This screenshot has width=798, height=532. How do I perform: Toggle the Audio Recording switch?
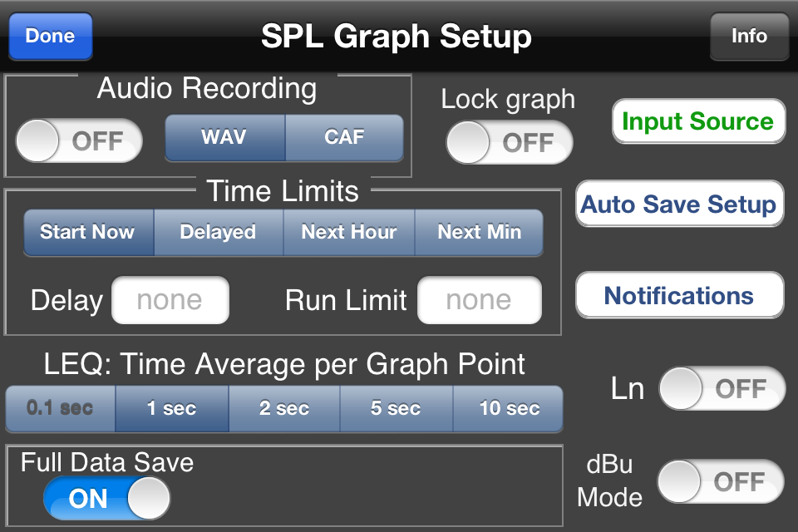(79, 141)
